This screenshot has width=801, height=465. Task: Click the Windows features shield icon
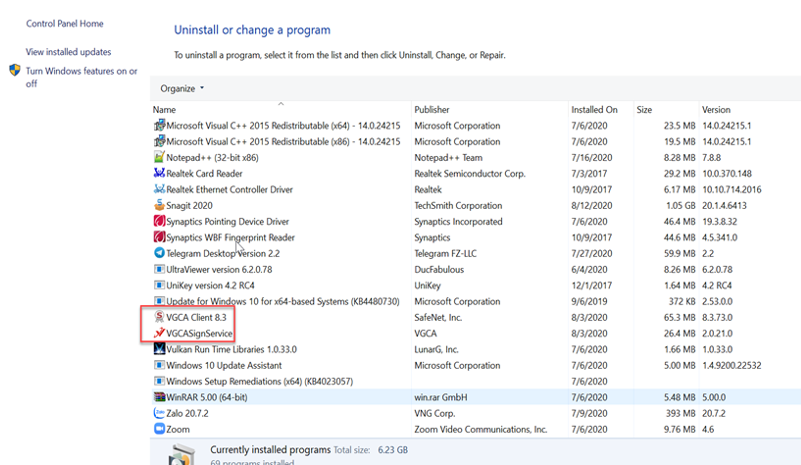pyautogui.click(x=15, y=70)
